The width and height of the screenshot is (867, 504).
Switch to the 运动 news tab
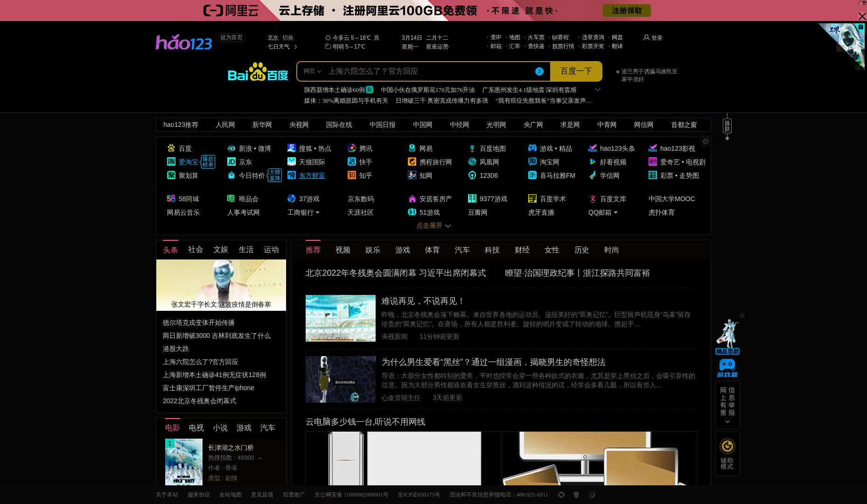click(x=271, y=250)
